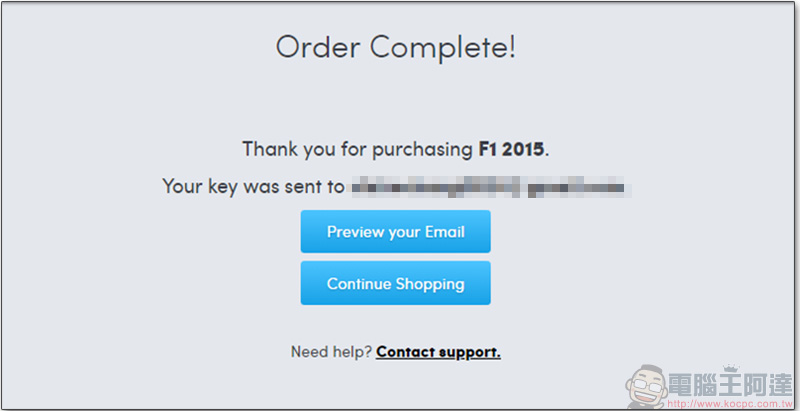The height and width of the screenshot is (411, 800).
Task: Select the bold F1 2015 game title
Action: pos(511,149)
